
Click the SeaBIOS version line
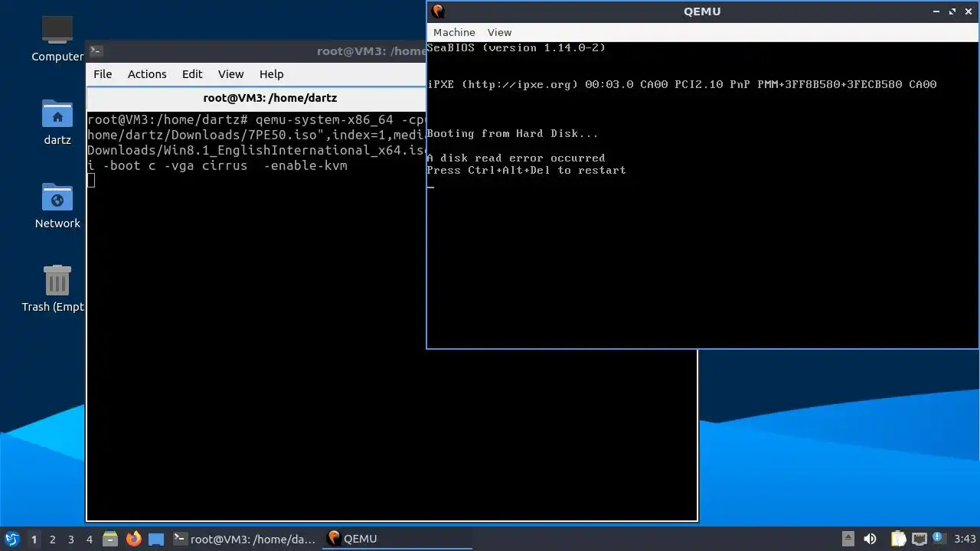[x=516, y=47]
